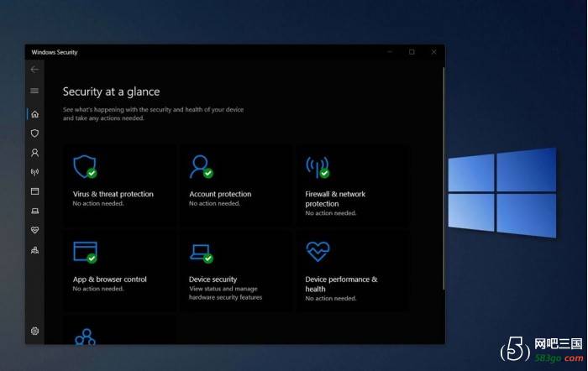Click the large Firewall antenna icon
This screenshot has width=588, height=371.
click(318, 167)
